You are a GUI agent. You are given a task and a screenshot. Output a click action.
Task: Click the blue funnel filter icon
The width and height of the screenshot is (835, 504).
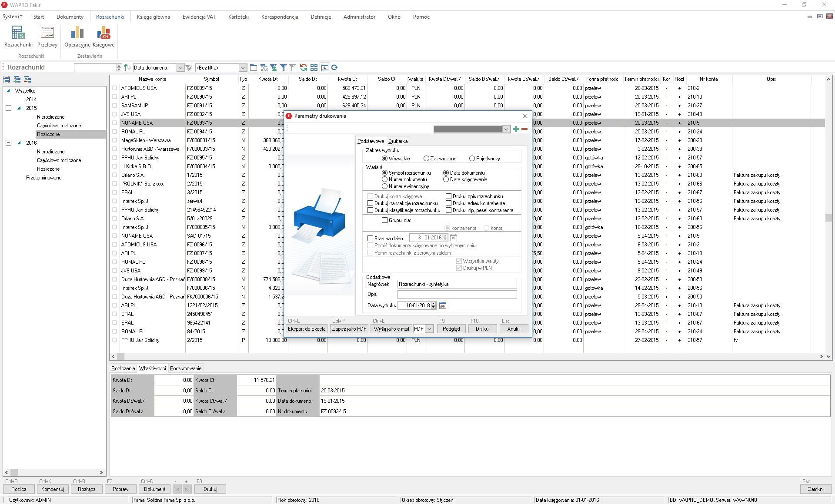283,67
